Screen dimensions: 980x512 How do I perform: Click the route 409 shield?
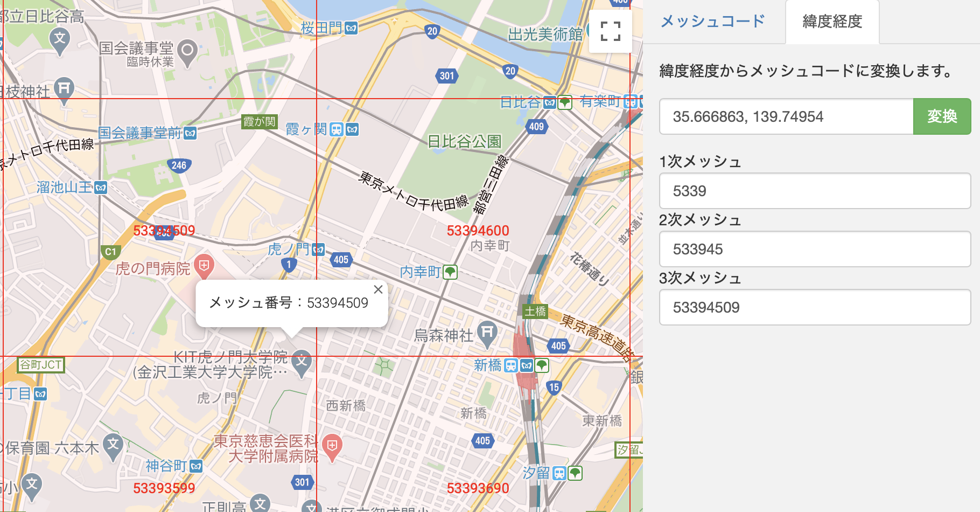point(536,127)
